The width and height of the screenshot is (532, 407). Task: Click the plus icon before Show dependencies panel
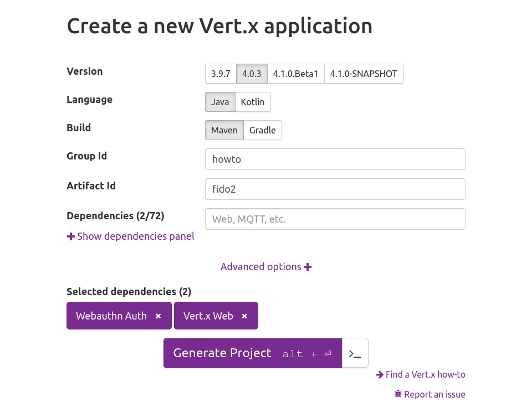click(x=70, y=236)
